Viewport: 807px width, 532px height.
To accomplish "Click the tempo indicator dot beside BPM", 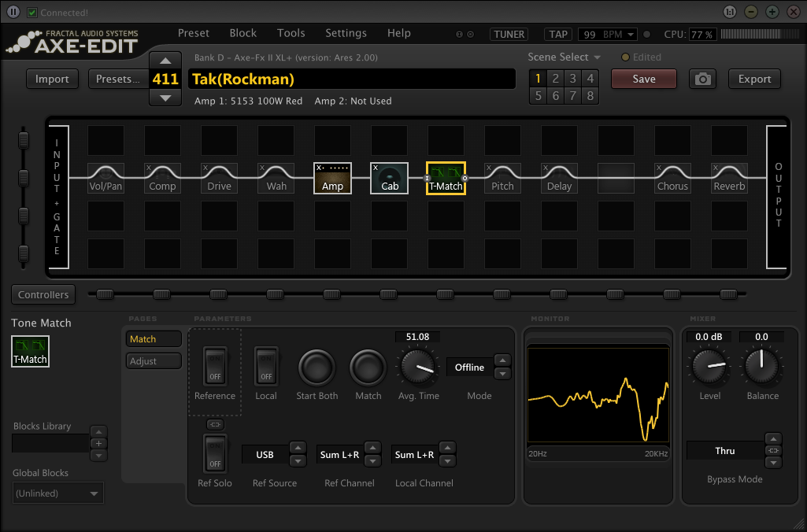I will (647, 35).
